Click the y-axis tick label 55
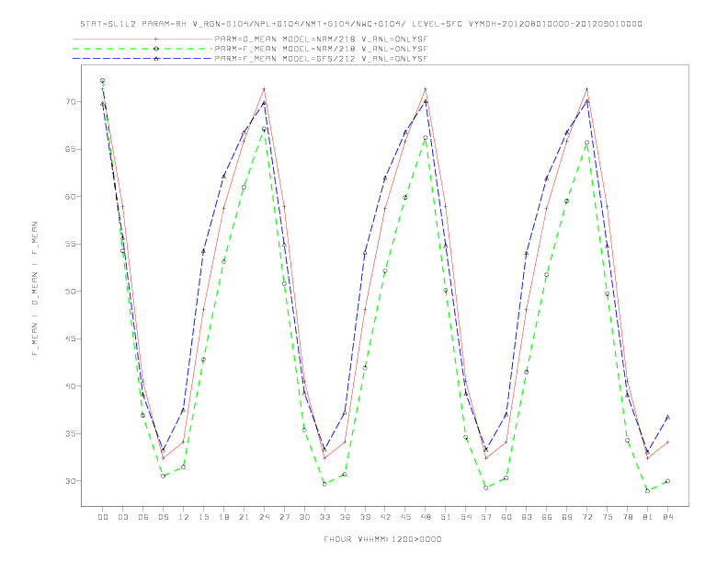 click(71, 244)
